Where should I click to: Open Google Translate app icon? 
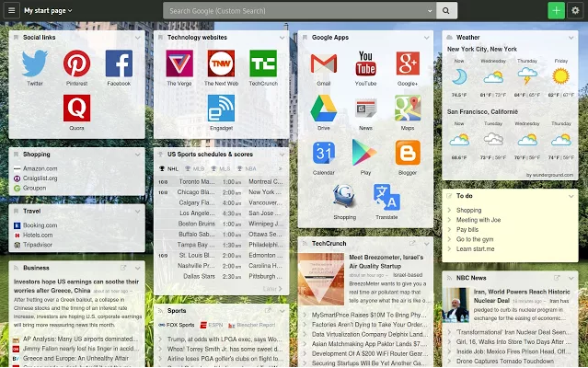tap(386, 198)
